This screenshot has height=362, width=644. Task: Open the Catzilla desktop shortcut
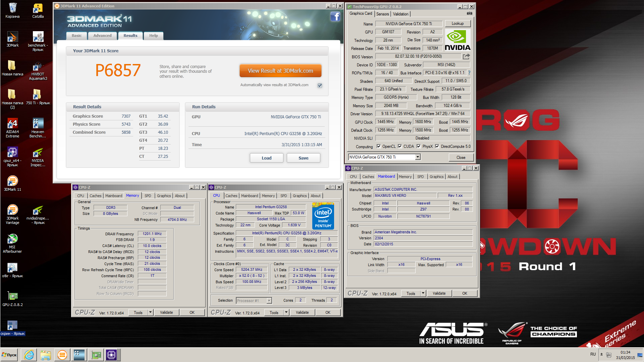(38, 10)
